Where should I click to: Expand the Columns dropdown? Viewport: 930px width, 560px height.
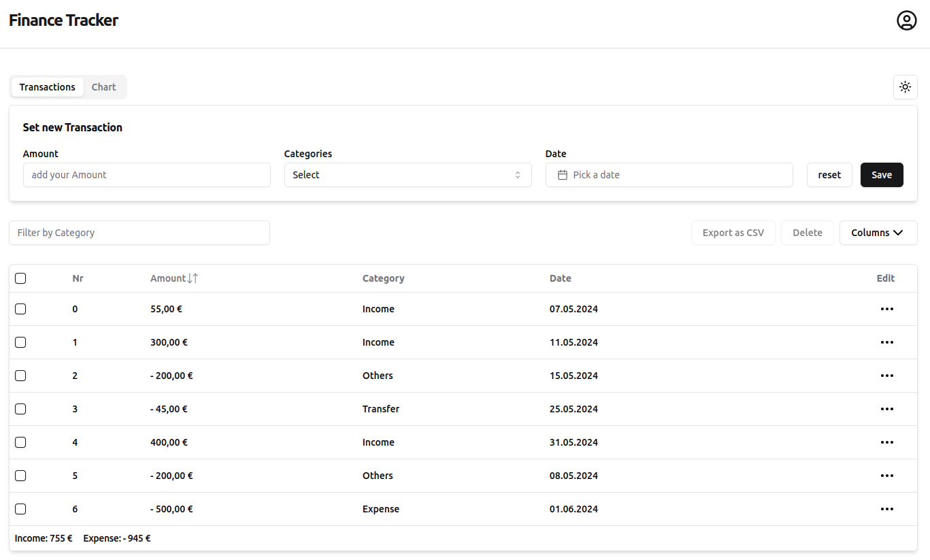coord(878,233)
